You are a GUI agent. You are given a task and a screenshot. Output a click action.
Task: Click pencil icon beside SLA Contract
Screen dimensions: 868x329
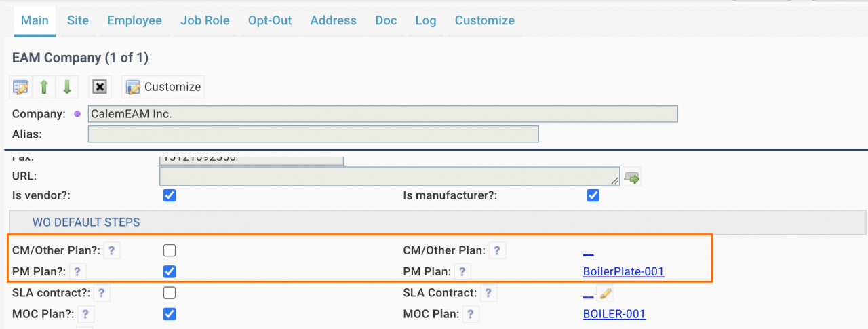[605, 294]
